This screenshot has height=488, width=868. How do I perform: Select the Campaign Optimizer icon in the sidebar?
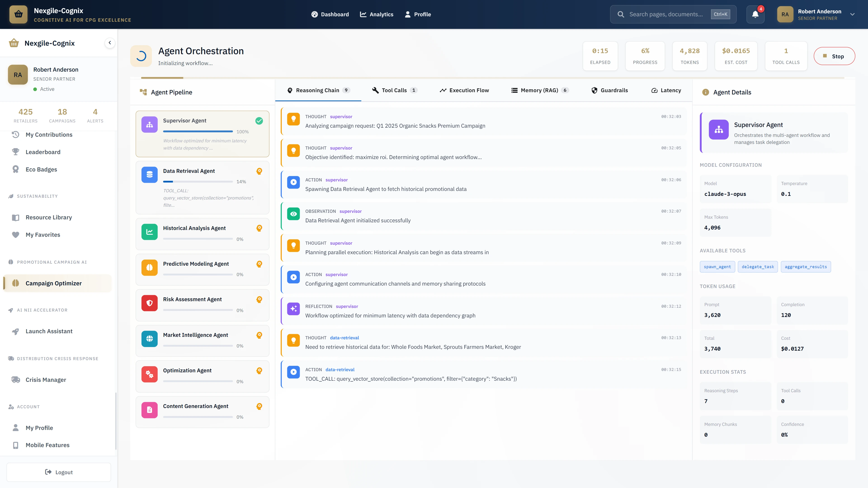pyautogui.click(x=15, y=283)
